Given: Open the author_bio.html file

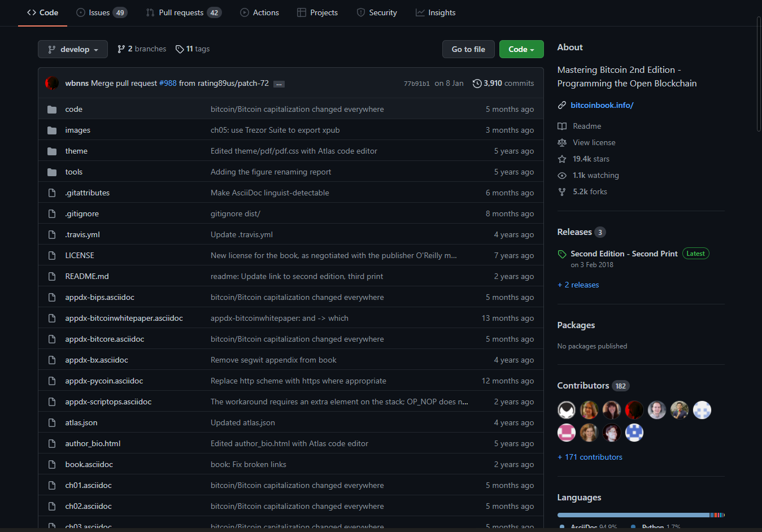Looking at the screenshot, I should click(93, 444).
